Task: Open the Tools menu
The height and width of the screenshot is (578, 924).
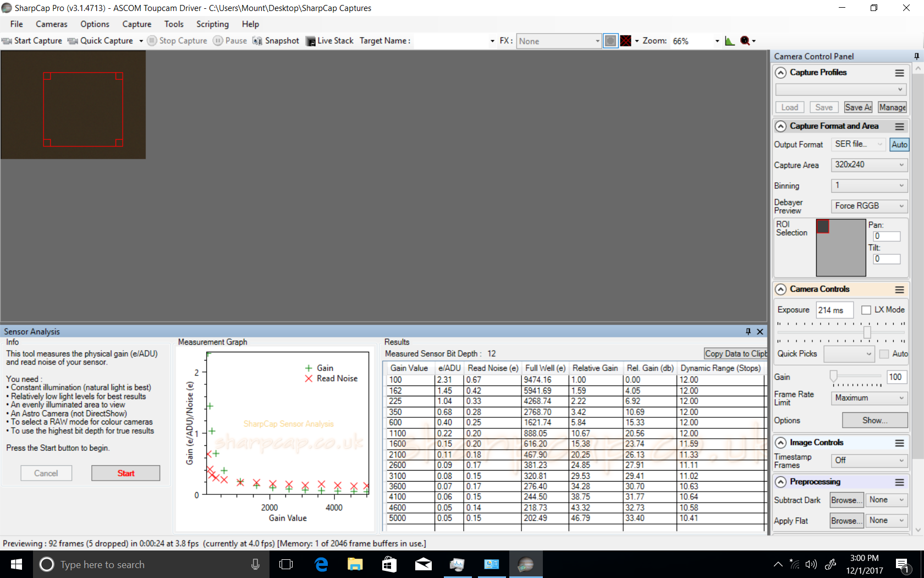Action: 174,24
